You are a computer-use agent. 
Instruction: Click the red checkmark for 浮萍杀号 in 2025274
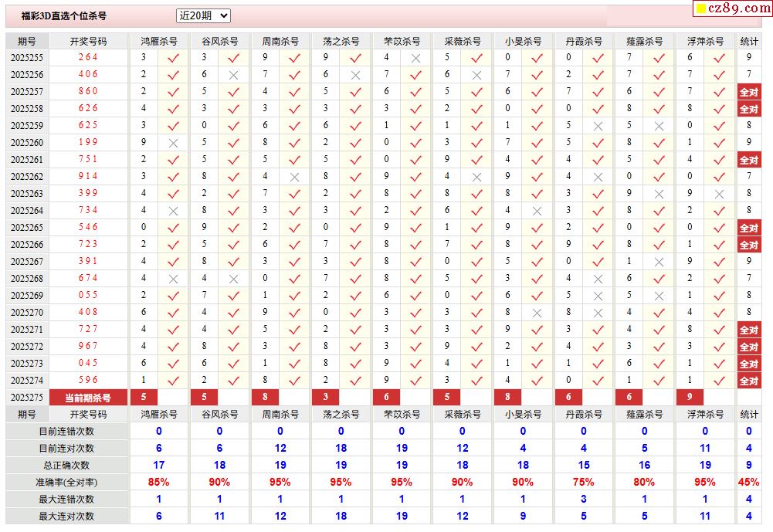[719, 381]
